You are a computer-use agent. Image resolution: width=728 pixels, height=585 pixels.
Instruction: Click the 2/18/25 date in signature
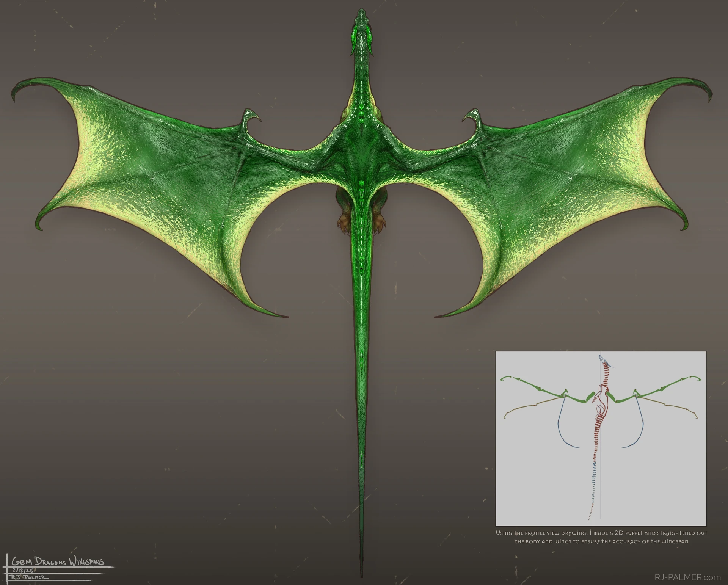pyautogui.click(x=24, y=570)
